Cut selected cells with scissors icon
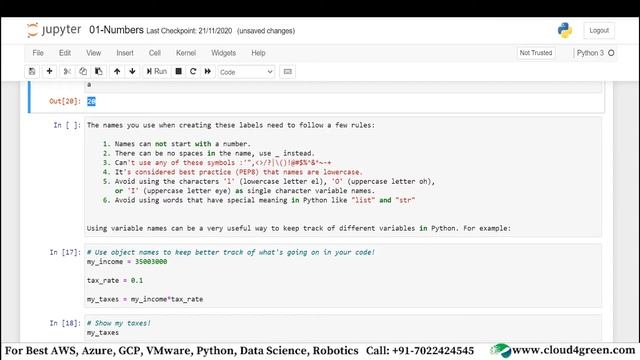This screenshot has height=360, width=640. point(67,72)
